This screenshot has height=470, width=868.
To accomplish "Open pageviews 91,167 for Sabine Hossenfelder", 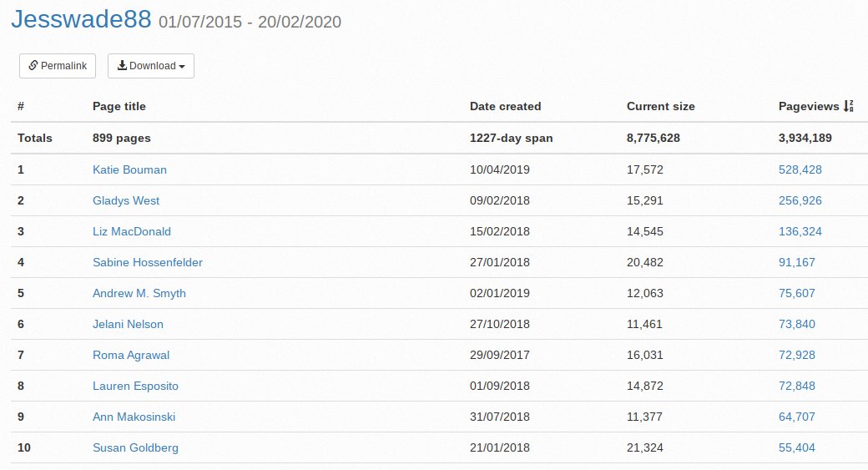I will (796, 262).
